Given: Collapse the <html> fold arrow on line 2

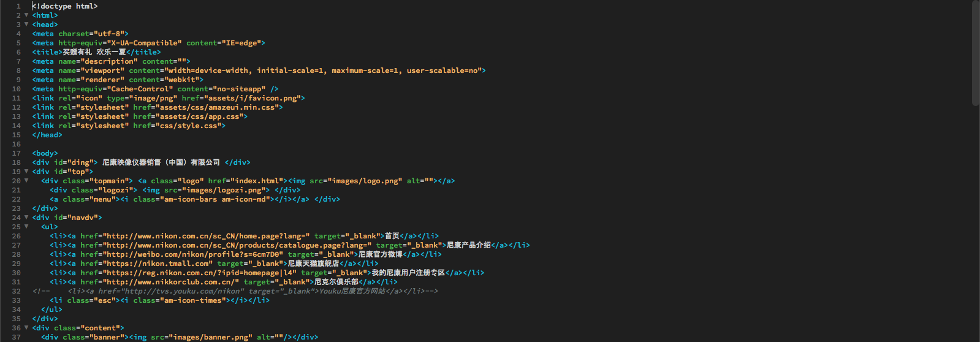Looking at the screenshot, I should (26, 15).
